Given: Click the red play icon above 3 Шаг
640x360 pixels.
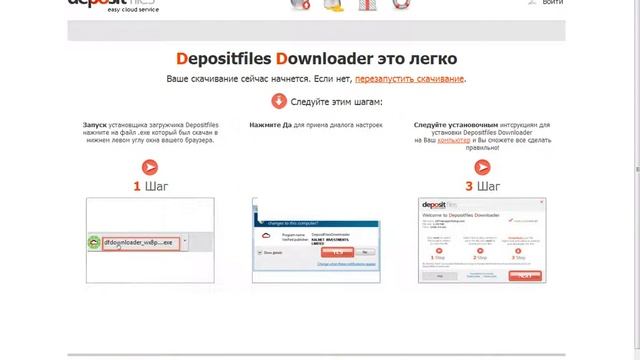Looking at the screenshot, I should pos(482,167).
